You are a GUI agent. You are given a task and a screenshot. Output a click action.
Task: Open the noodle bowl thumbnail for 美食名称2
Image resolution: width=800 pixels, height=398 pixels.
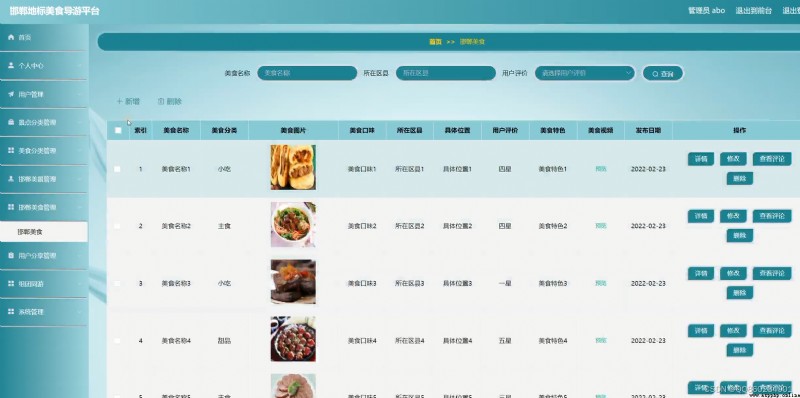(x=293, y=225)
